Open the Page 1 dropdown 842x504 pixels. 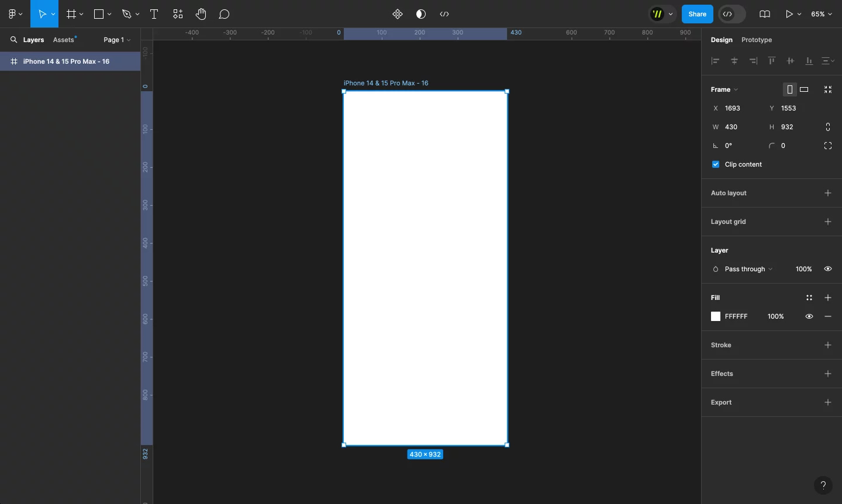click(117, 40)
